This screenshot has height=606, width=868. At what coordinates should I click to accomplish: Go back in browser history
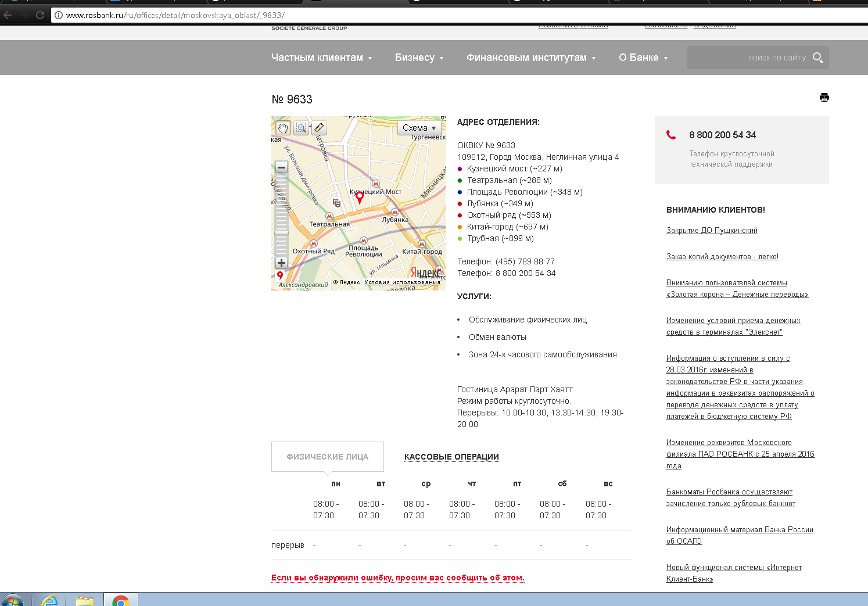tap(8, 15)
